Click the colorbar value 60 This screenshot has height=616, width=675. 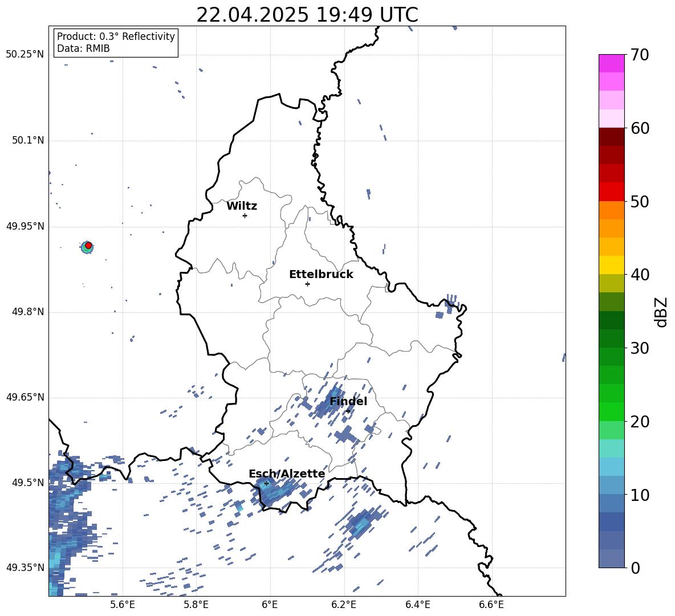[x=640, y=128]
